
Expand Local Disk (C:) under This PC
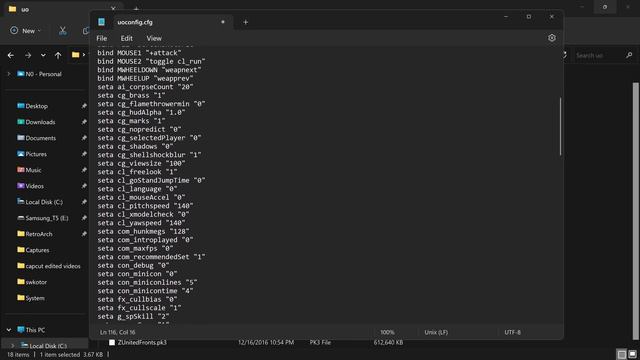coord(13,346)
